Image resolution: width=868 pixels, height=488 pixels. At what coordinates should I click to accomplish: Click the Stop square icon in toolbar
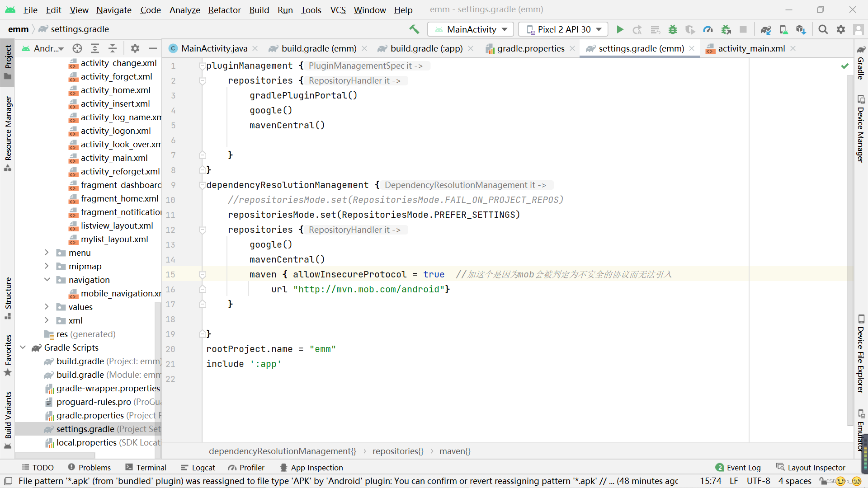(743, 29)
